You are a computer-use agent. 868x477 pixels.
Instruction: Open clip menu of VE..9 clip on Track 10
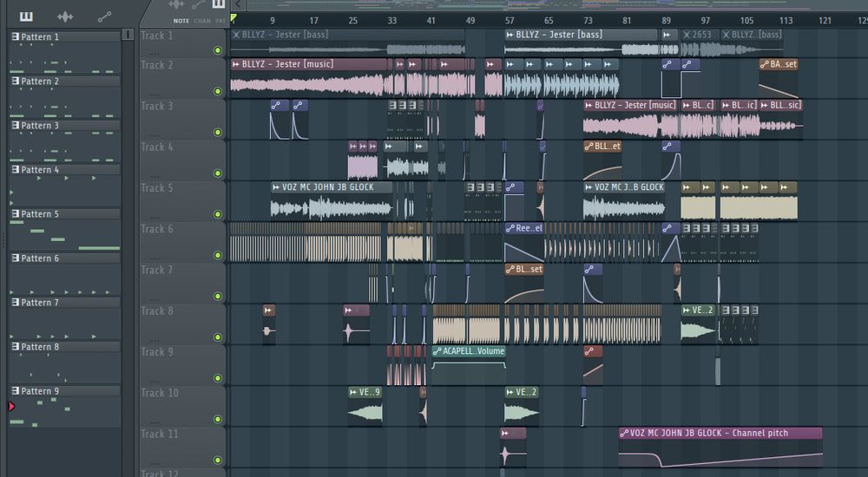click(353, 392)
